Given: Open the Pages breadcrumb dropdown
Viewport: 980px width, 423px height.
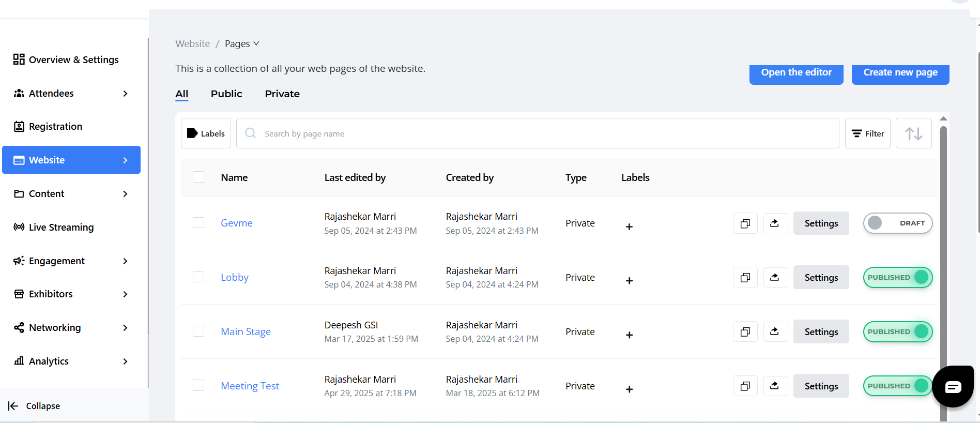Looking at the screenshot, I should pos(242,44).
